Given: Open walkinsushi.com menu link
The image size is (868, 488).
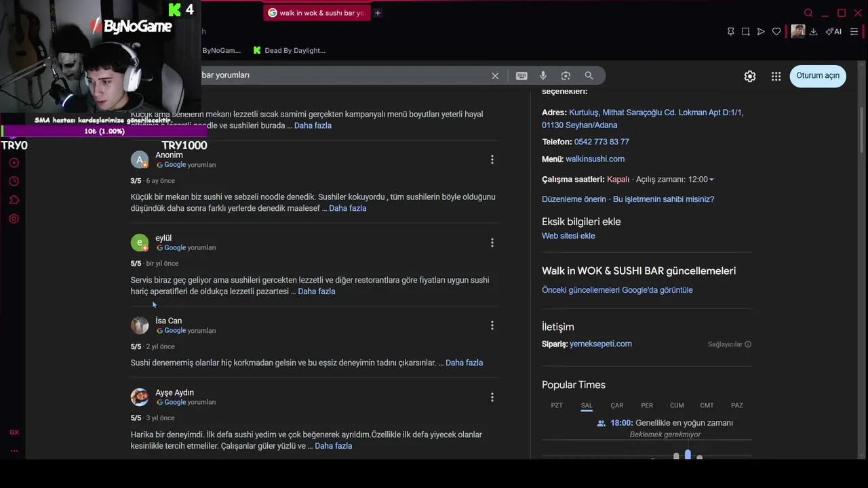Looking at the screenshot, I should [x=595, y=159].
